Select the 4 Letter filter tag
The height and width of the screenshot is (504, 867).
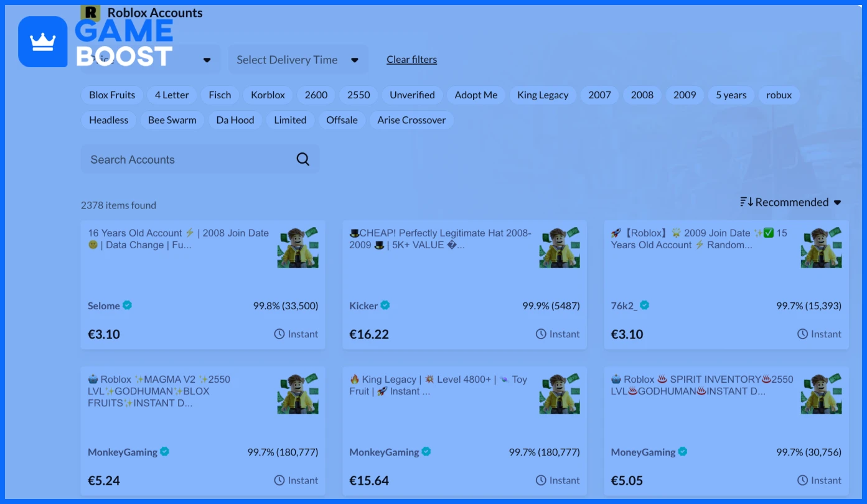tap(172, 95)
